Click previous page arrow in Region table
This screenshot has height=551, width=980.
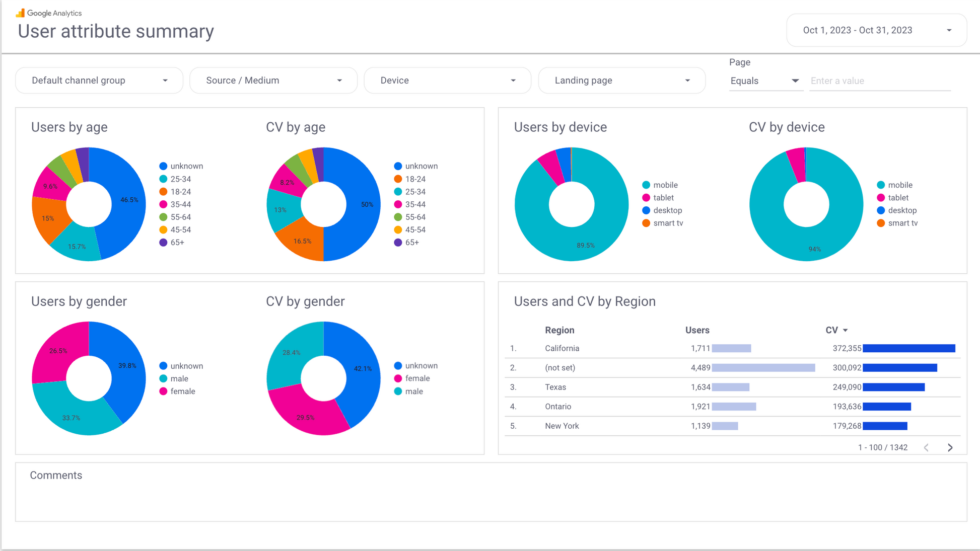[x=926, y=447]
